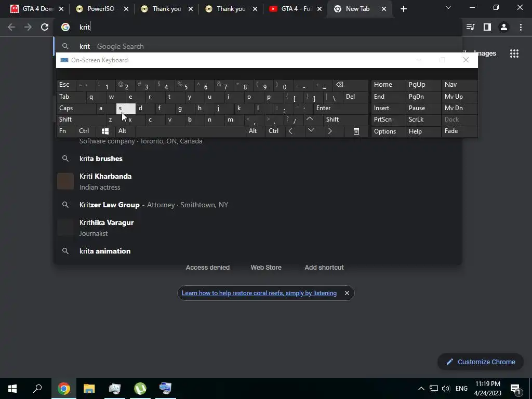Select the Krithika Varagur suggestion
Screen dimensions: 532x399
coord(258,228)
